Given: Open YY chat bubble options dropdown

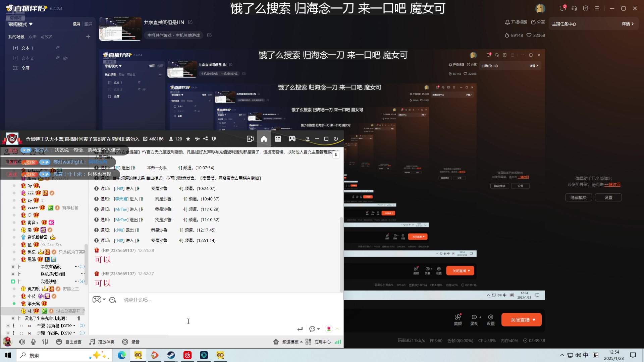Looking at the screenshot, I should tap(314, 329).
